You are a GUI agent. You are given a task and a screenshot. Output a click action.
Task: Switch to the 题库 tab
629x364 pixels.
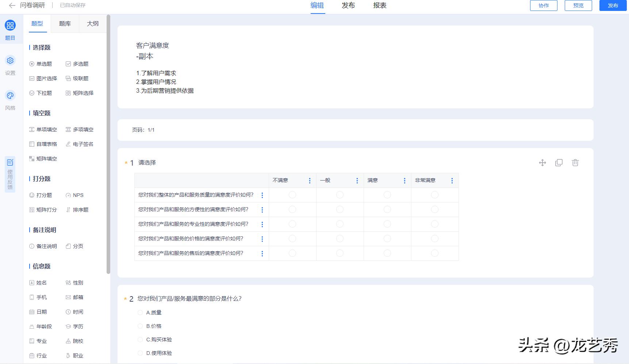point(65,23)
